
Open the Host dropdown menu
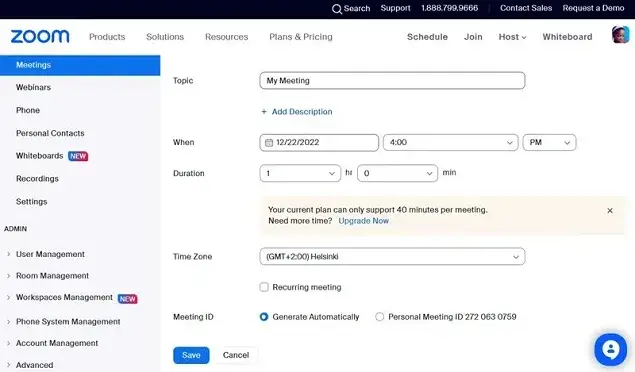512,37
